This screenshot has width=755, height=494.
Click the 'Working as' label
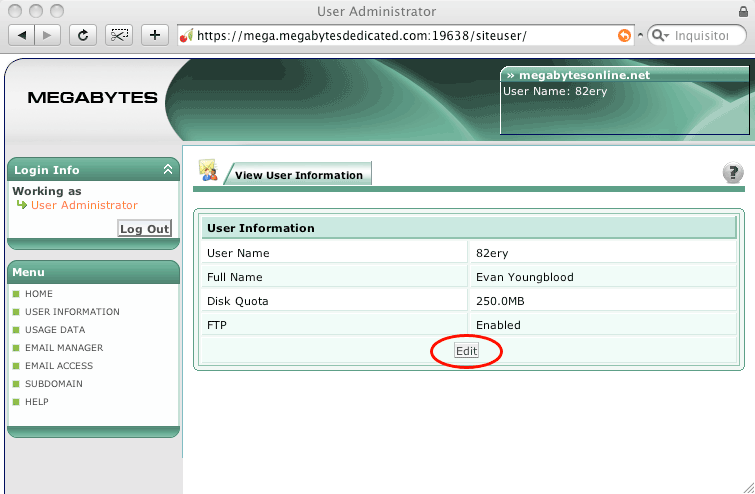47,191
